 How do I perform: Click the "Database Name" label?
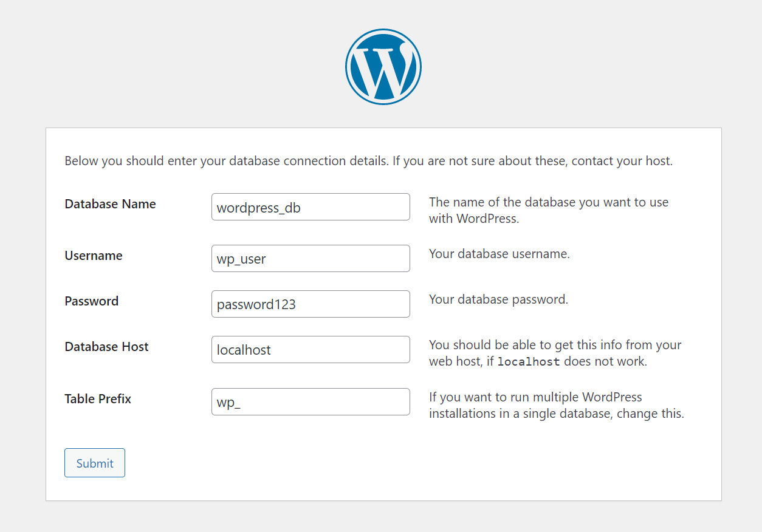[110, 204]
